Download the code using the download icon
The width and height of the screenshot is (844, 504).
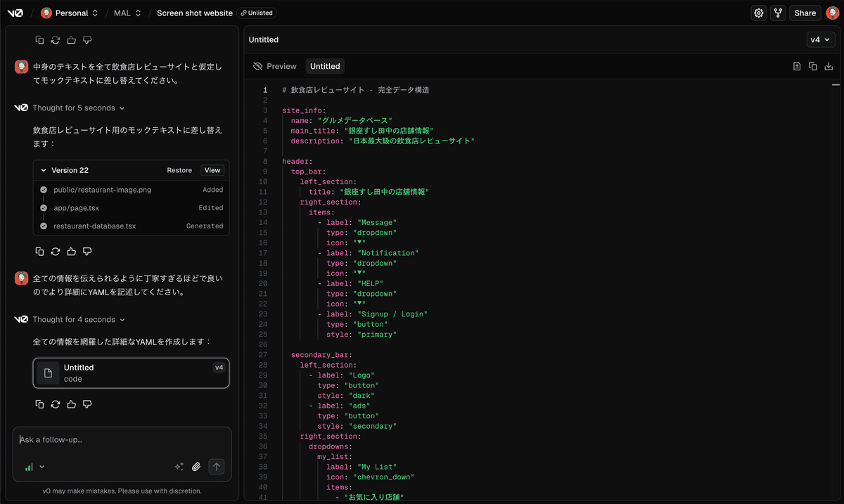click(829, 65)
